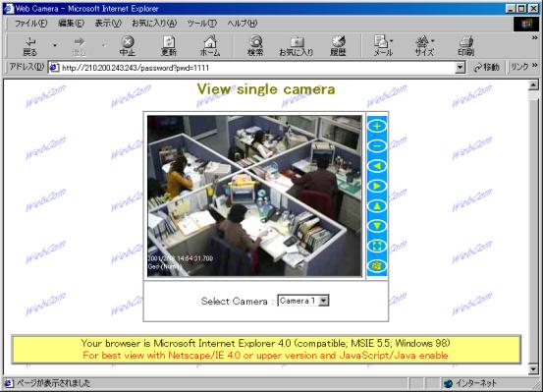Click the camera zoom out minus button
543x392 pixels.
pyautogui.click(x=377, y=146)
